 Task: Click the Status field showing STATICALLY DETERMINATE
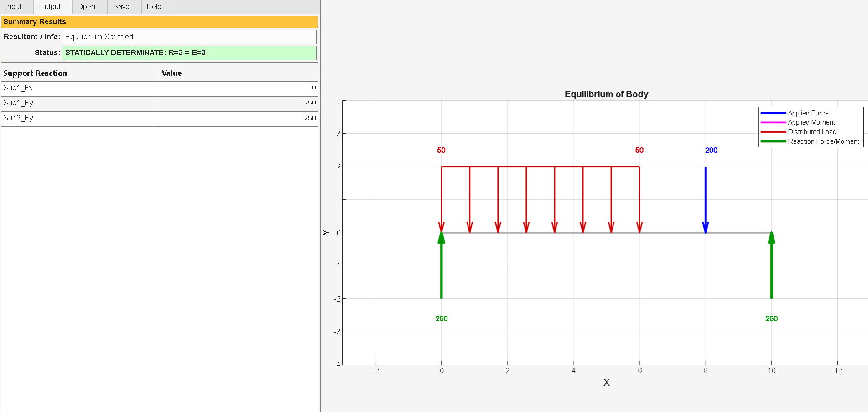click(189, 52)
